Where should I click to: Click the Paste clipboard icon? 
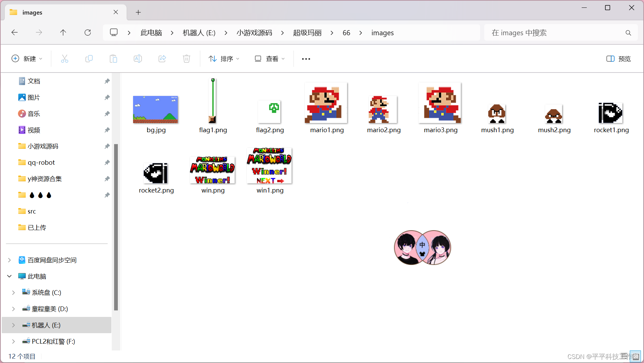(113, 59)
